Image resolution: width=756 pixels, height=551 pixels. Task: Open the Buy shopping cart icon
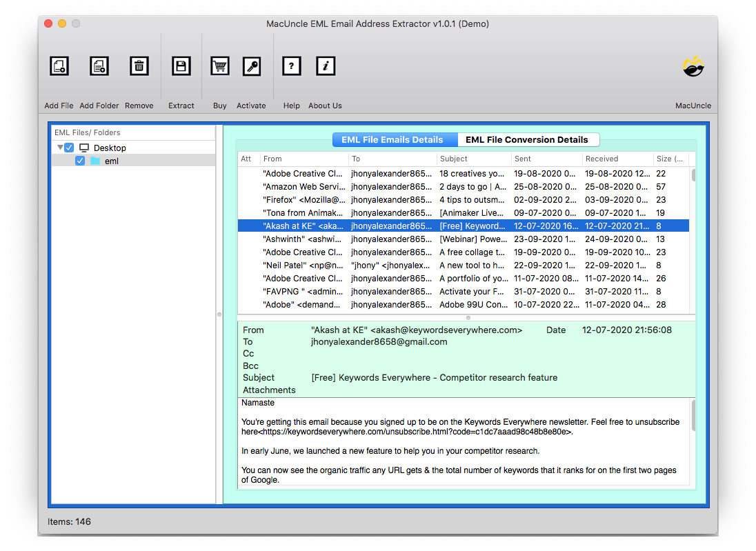tap(220, 66)
